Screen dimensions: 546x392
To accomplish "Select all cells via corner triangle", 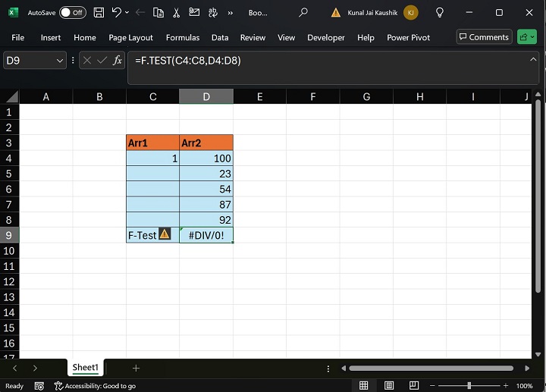I will click(x=11, y=96).
